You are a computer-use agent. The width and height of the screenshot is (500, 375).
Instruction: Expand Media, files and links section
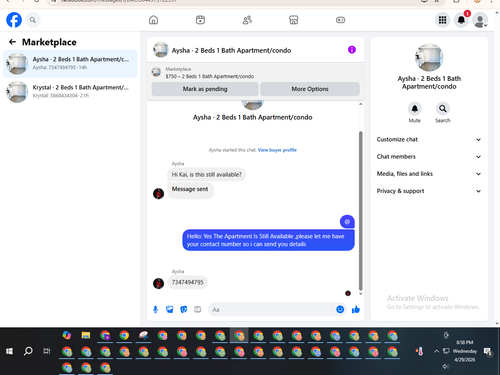(429, 174)
